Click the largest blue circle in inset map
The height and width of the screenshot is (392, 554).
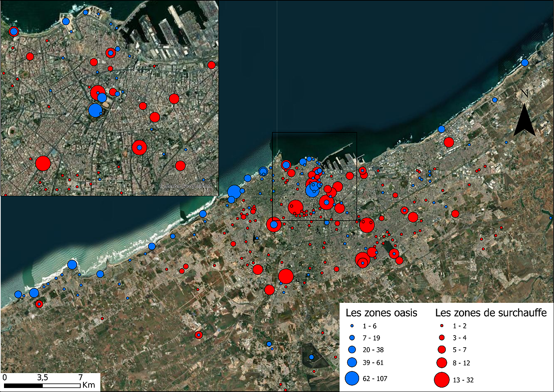coord(95,110)
